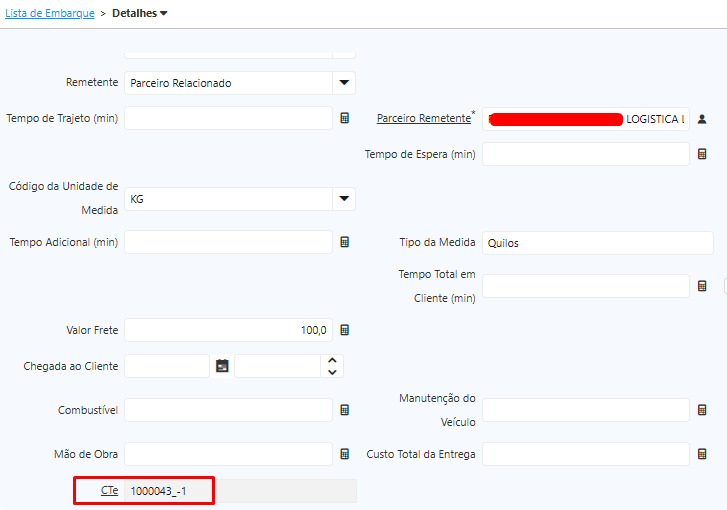Viewport: 727px width, 510px height.
Task: Open calculator for Valor Frete field
Action: pyautogui.click(x=345, y=330)
